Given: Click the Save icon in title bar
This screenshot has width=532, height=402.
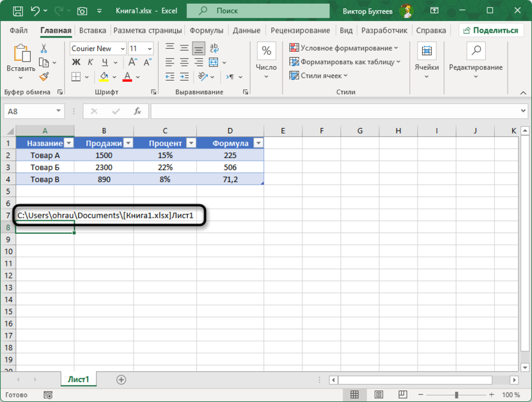Looking at the screenshot, I should click(x=17, y=11).
